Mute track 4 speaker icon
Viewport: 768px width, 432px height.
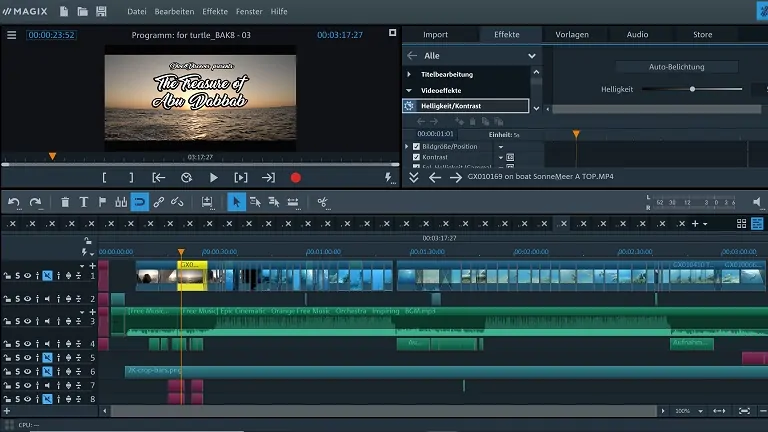pyautogui.click(x=47, y=343)
